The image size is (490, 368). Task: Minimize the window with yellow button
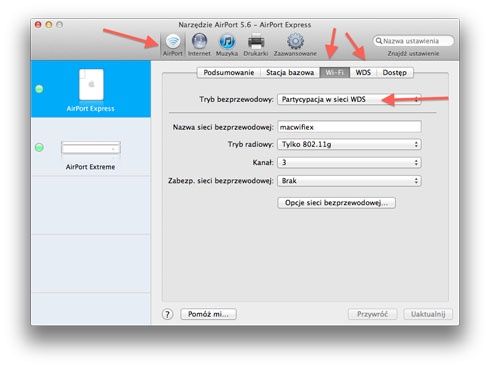49,25
